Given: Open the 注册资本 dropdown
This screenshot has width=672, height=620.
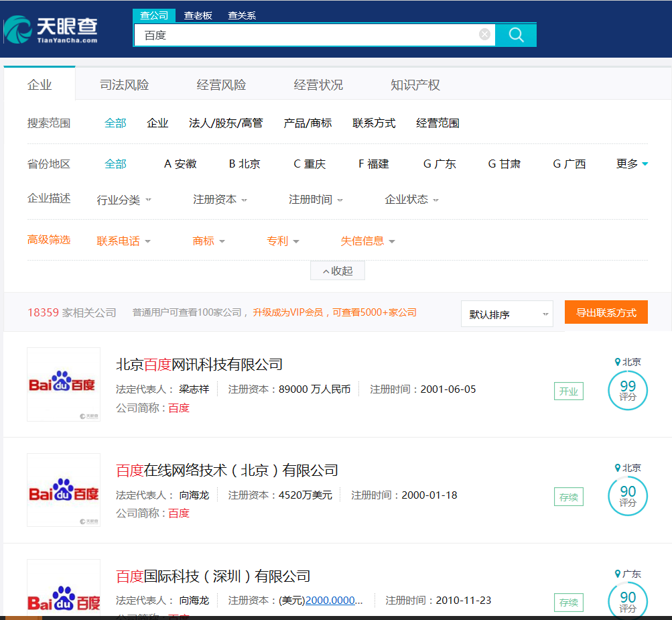Looking at the screenshot, I should pos(220,199).
